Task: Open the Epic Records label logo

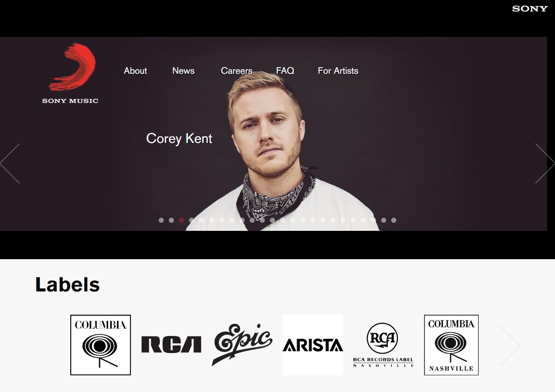Action: 242,345
